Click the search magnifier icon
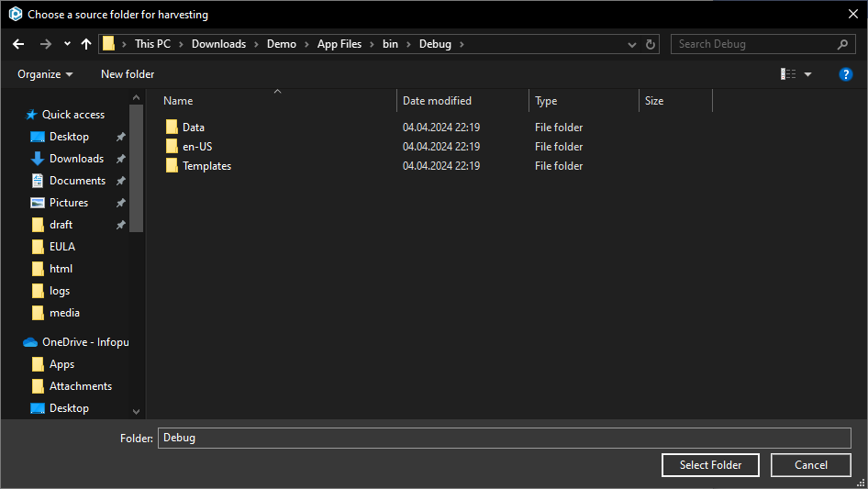 tap(842, 44)
